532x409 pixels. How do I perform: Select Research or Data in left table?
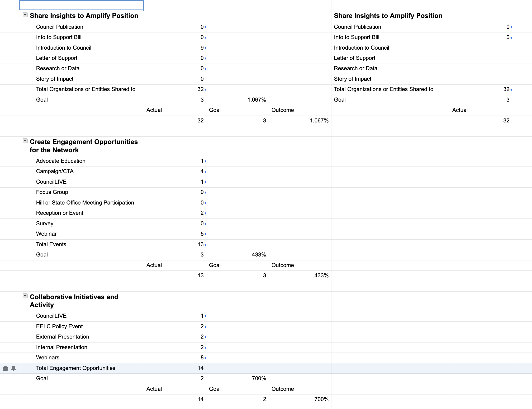pos(58,68)
